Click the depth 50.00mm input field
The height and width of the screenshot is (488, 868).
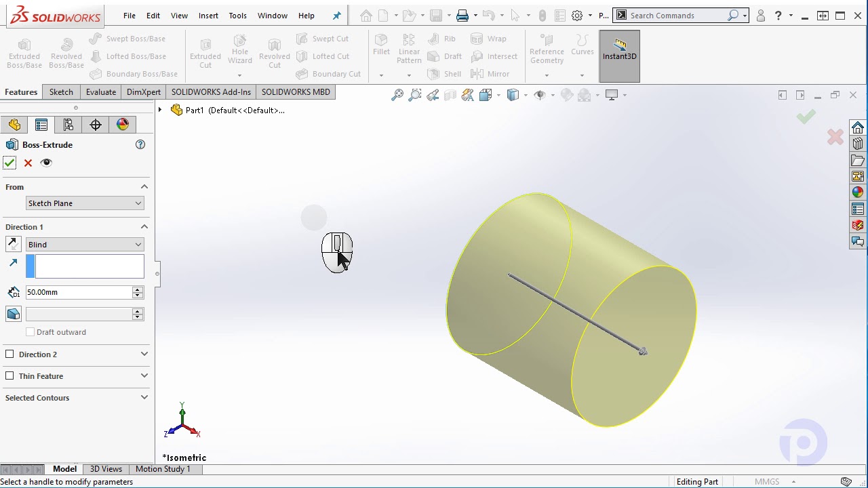(79, 292)
